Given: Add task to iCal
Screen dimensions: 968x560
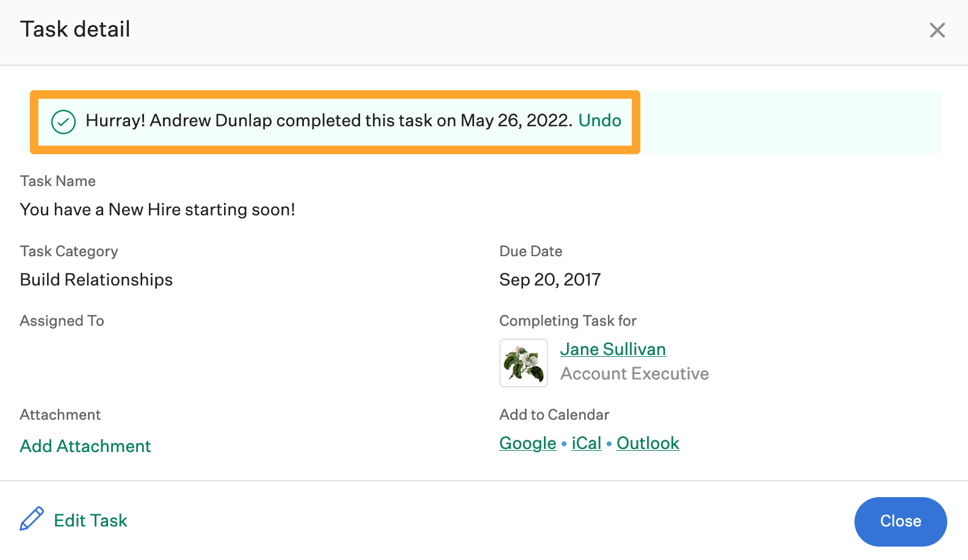Looking at the screenshot, I should (x=586, y=443).
